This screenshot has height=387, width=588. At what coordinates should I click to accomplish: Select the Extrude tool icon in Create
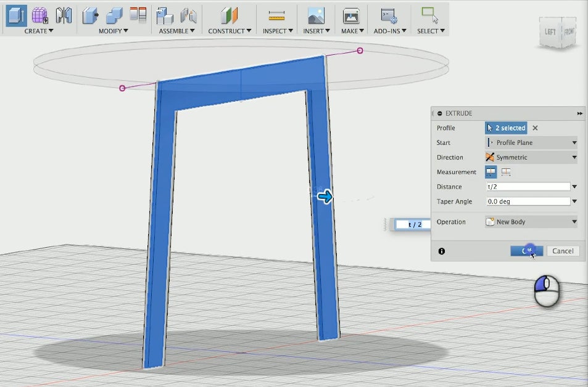point(16,15)
